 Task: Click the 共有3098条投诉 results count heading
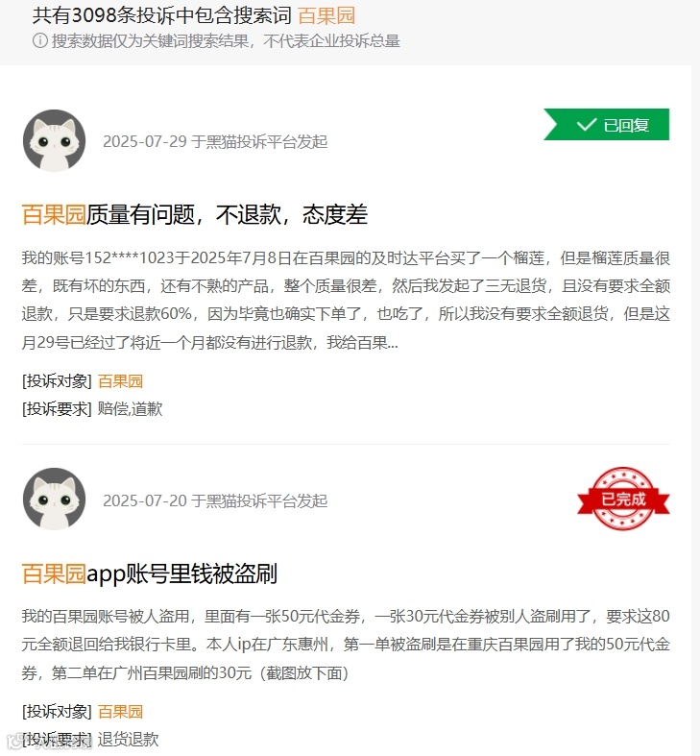(x=162, y=15)
